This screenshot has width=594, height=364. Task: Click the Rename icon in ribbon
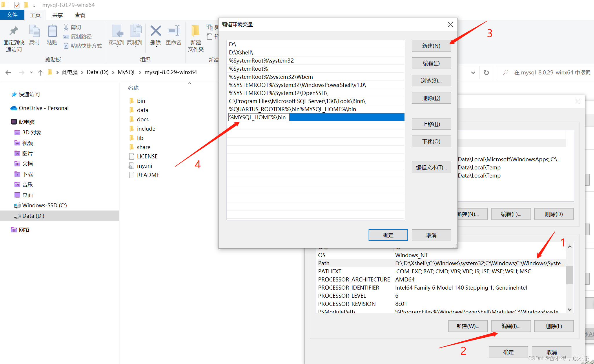174,31
